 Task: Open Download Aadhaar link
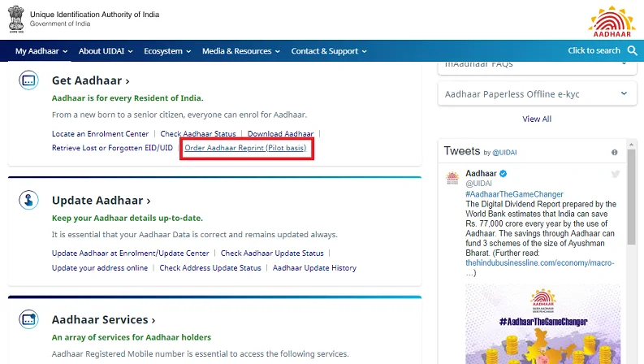280,134
